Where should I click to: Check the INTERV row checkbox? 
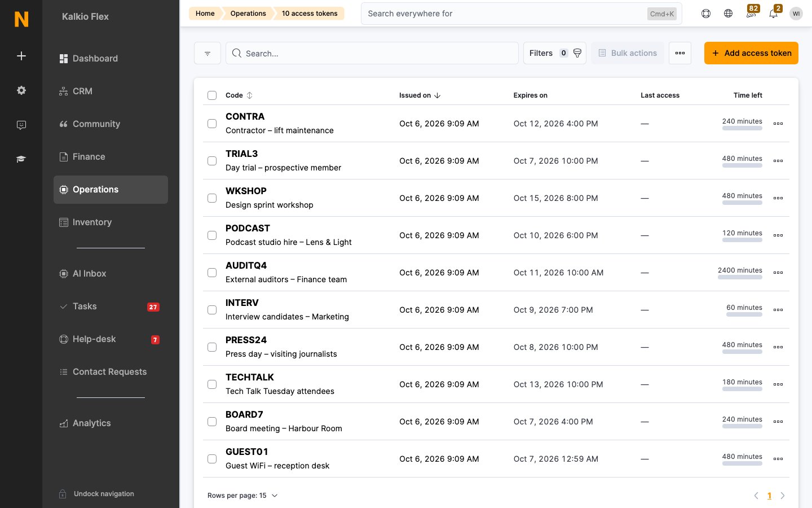coord(212,310)
